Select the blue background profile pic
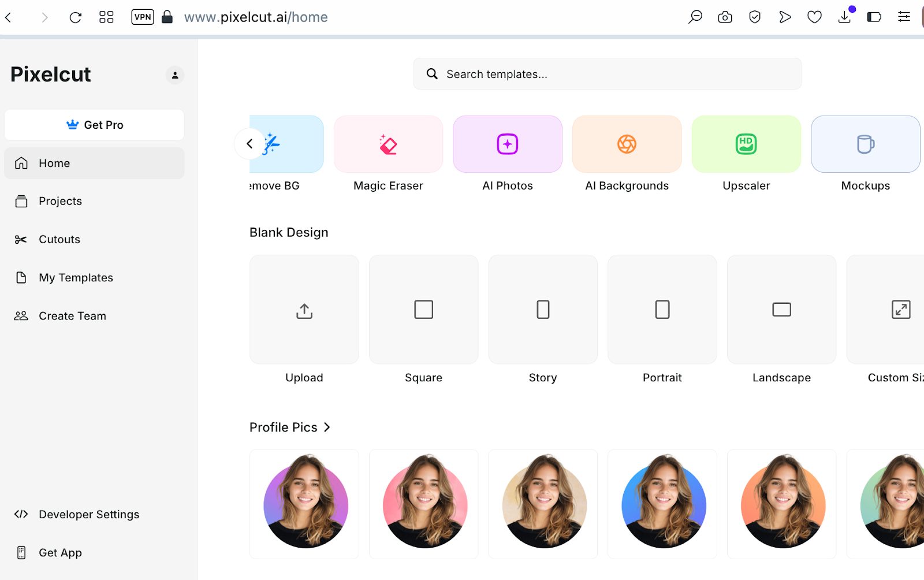924x580 pixels. coord(662,504)
